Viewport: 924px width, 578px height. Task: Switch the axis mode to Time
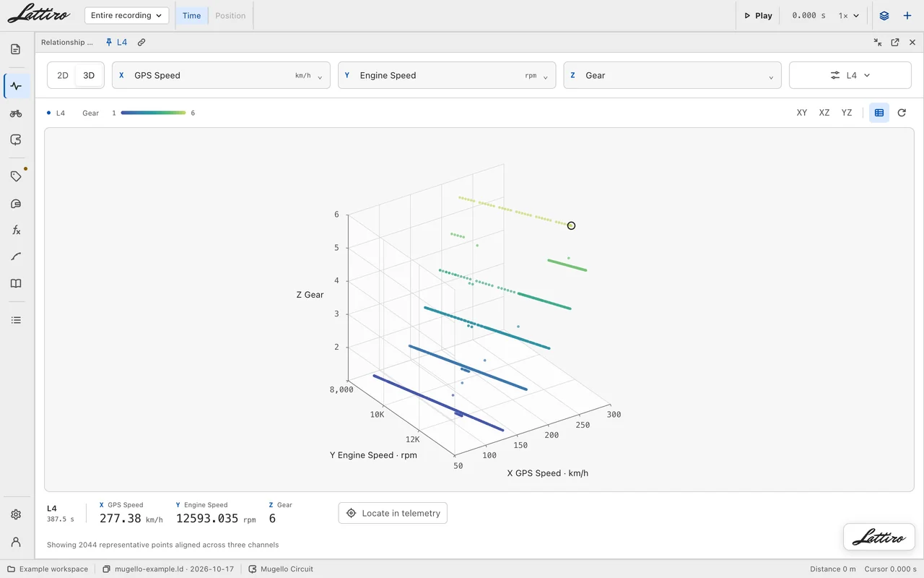pos(191,15)
